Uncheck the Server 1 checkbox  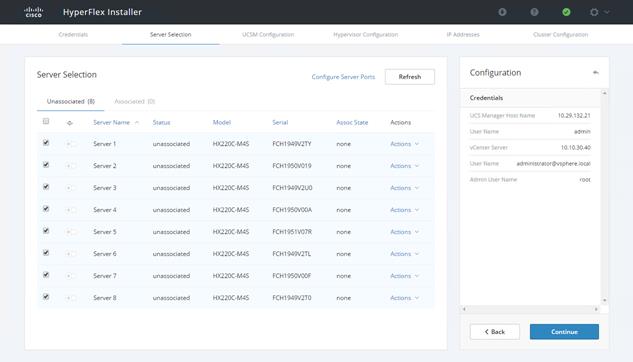pyautogui.click(x=46, y=142)
